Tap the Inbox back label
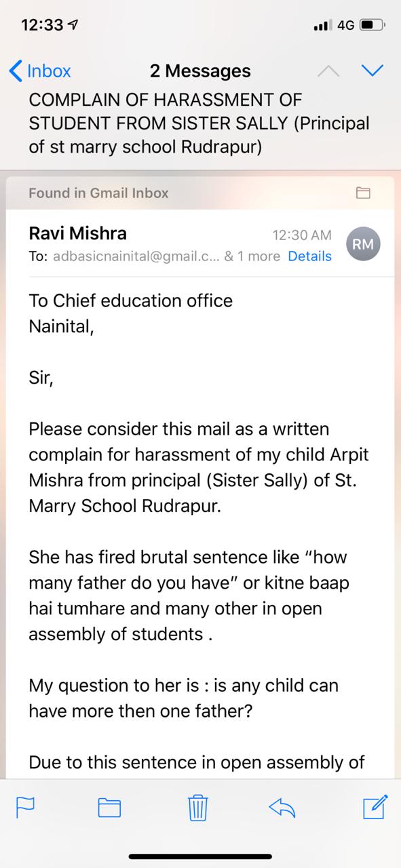Image resolution: width=401 pixels, height=868 pixels. pos(49,71)
